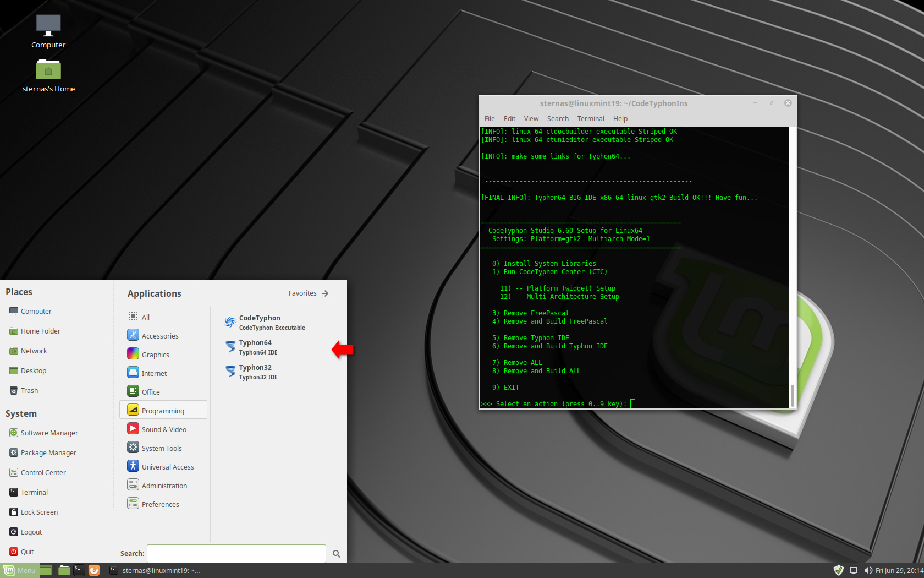Open Office category
The width and height of the screenshot is (924, 578).
point(163,392)
